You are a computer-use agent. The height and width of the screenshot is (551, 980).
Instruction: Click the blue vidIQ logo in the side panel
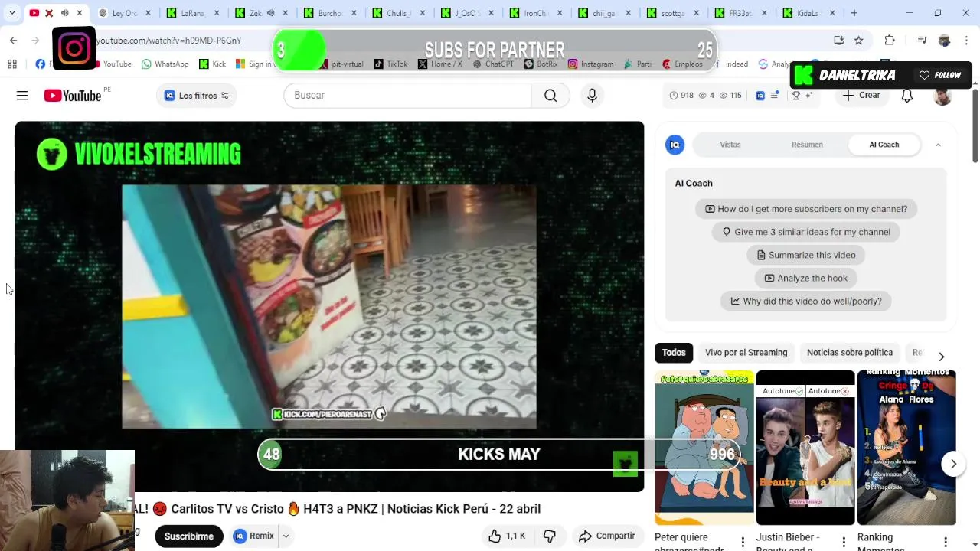(675, 145)
